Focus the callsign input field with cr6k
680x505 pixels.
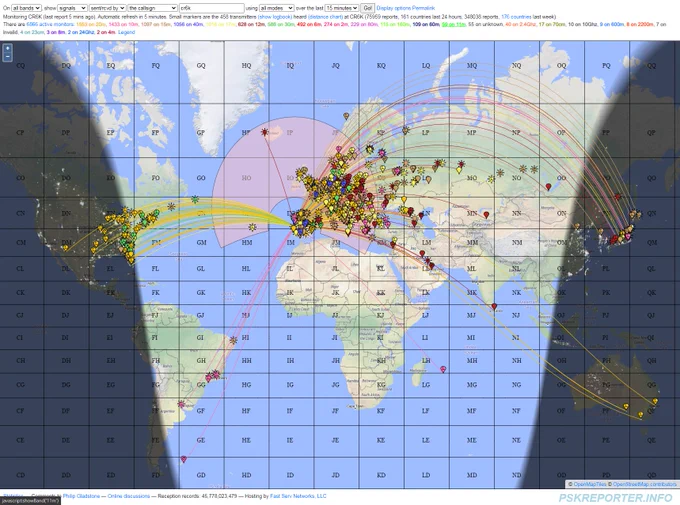[x=212, y=8]
